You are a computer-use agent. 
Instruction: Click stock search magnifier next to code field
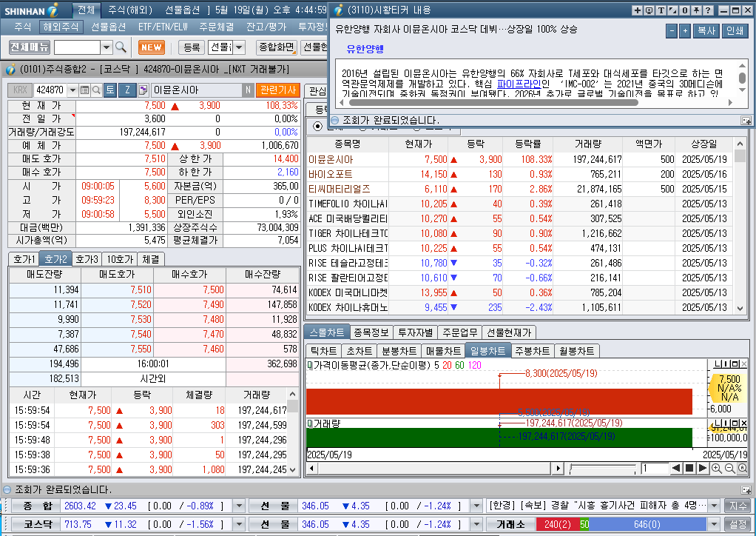point(96,90)
